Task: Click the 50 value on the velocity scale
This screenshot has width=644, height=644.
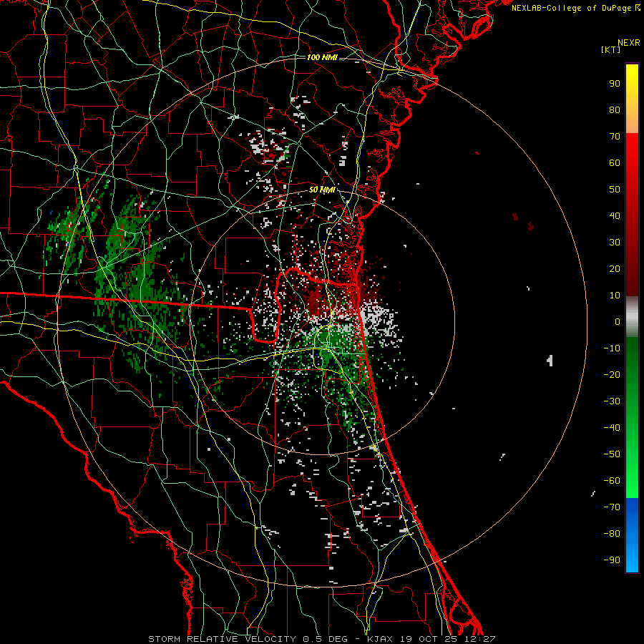Action: (615, 190)
